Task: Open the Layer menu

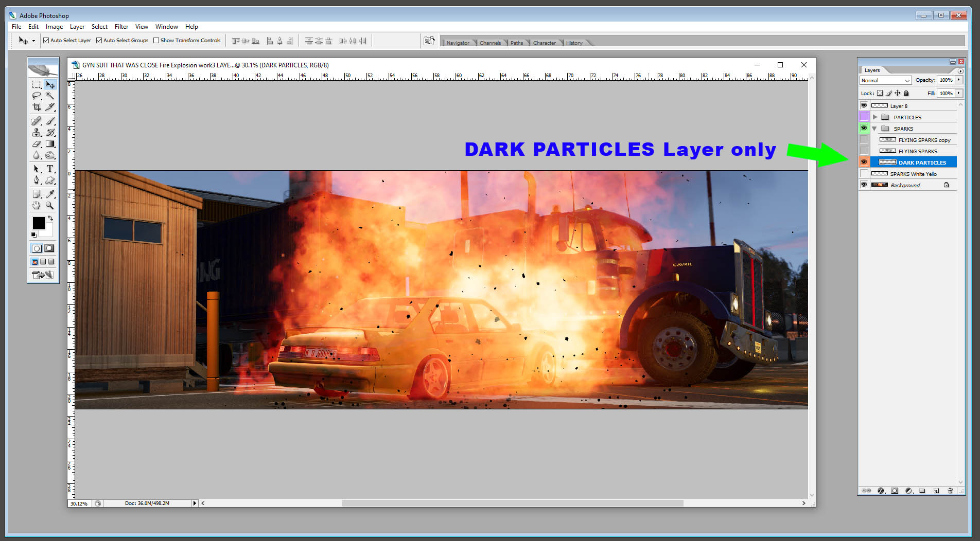Action: [77, 27]
